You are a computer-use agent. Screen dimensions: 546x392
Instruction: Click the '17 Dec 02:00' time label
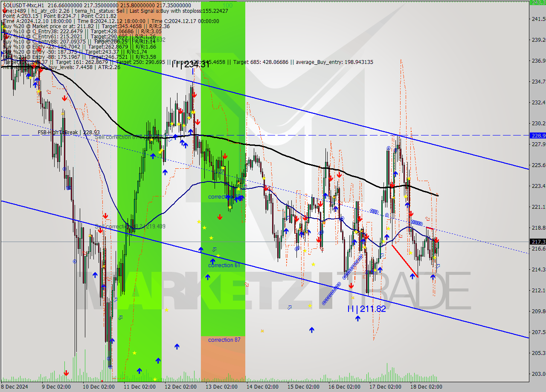tap(385, 387)
